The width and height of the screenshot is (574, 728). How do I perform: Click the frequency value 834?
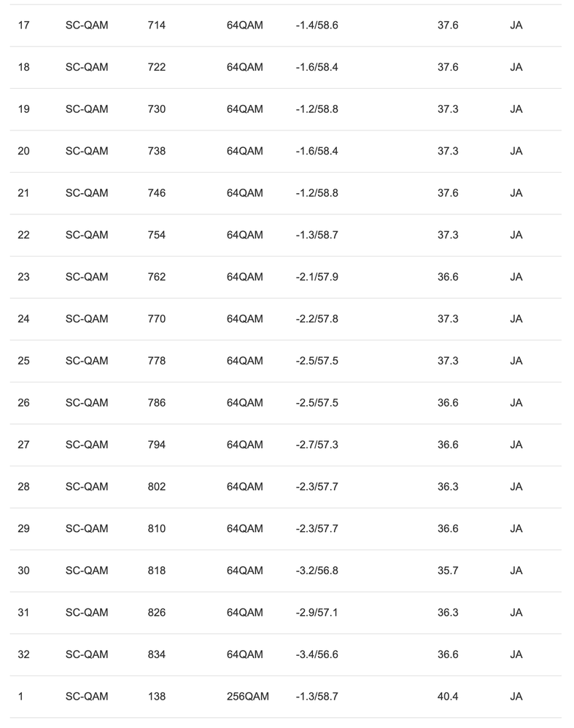pos(156,654)
